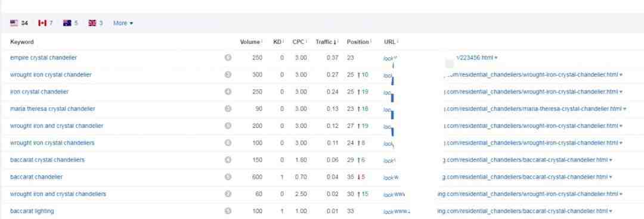Click the position 29 with green up 6
Image resolution: width=644 pixels, height=219 pixels.
click(x=356, y=160)
